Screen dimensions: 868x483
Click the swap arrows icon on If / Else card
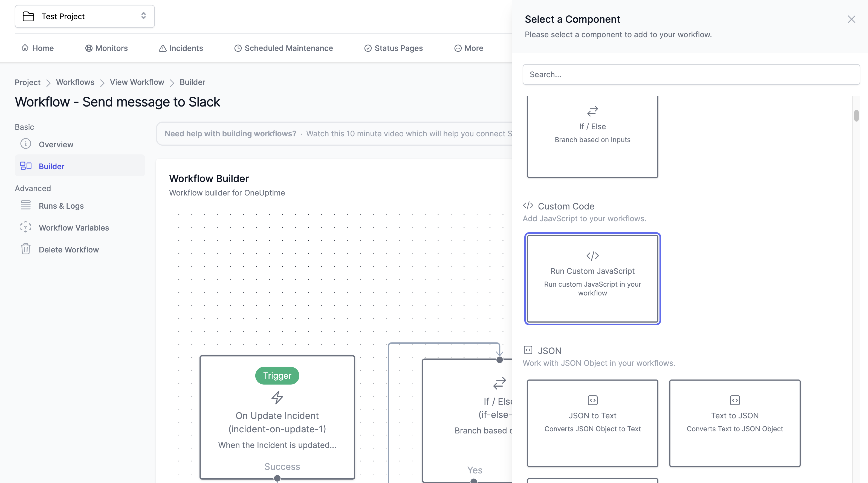592,111
